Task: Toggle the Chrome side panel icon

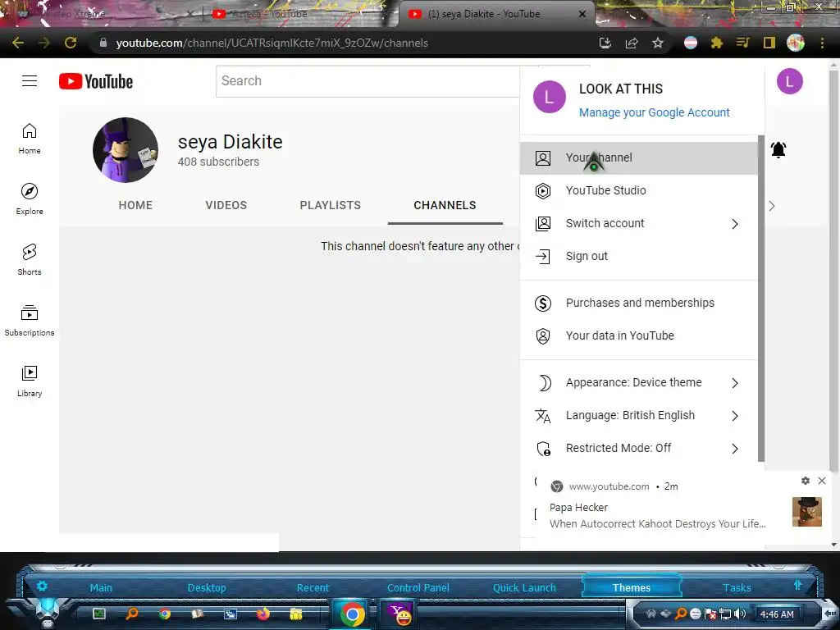Action: (769, 43)
